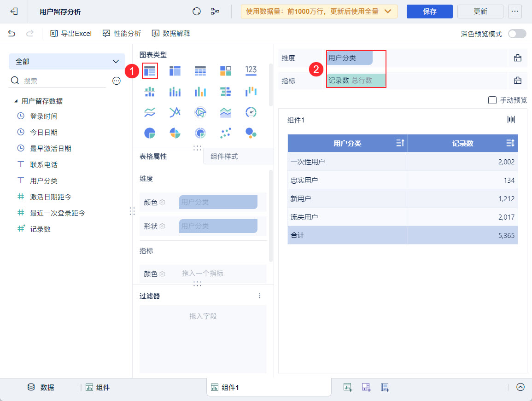Select the waterfall chart type
Image resolution: width=532 pixels, height=401 pixels.
251,92
